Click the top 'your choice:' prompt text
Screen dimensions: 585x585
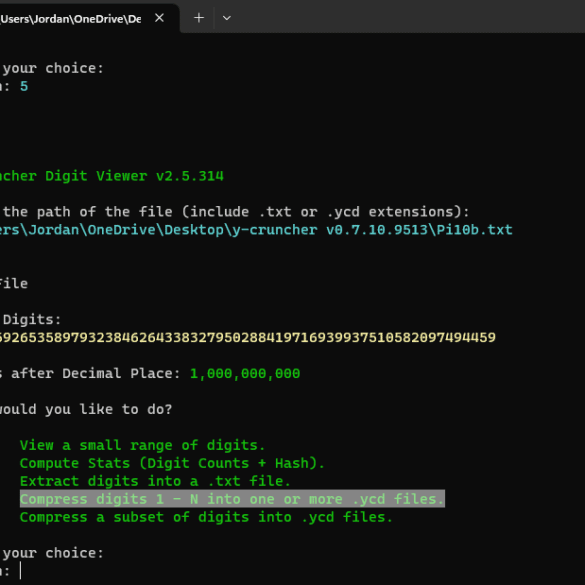tap(53, 68)
